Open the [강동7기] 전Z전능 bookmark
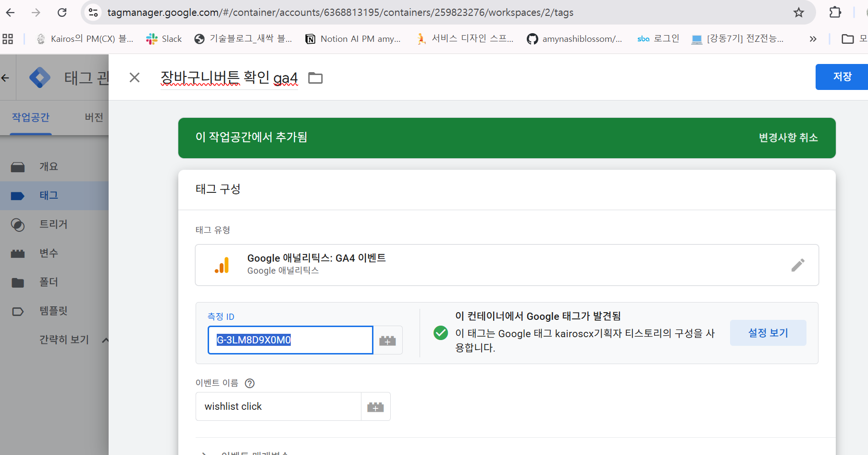Image resolution: width=868 pixels, height=455 pixels. [737, 39]
